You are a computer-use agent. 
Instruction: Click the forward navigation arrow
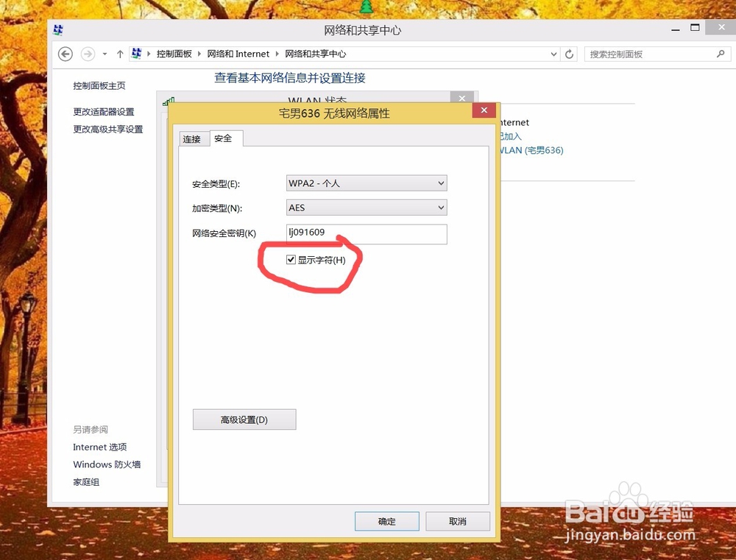coord(88,54)
